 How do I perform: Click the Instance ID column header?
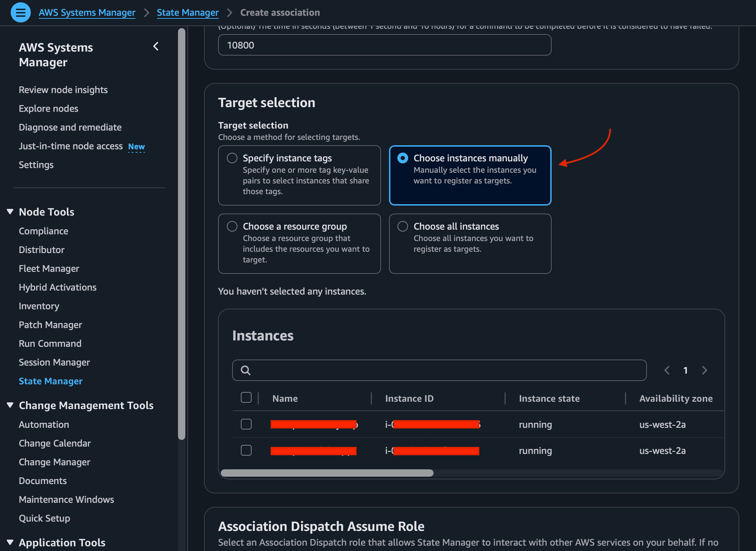pos(409,398)
